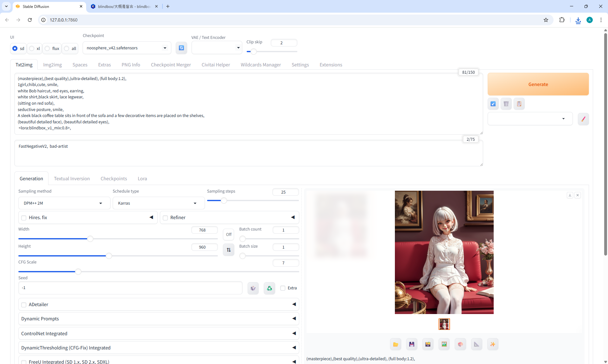Screen dimensions: 608x364
Task: Click the generated image thumbnail below preview
Action: point(444,324)
